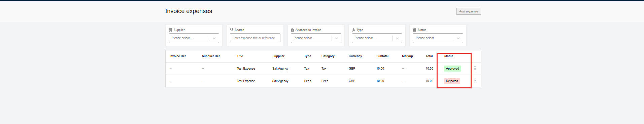Screen dimensions: 644x124
Task: Open the Type filter dropdown
Action: click(377, 38)
